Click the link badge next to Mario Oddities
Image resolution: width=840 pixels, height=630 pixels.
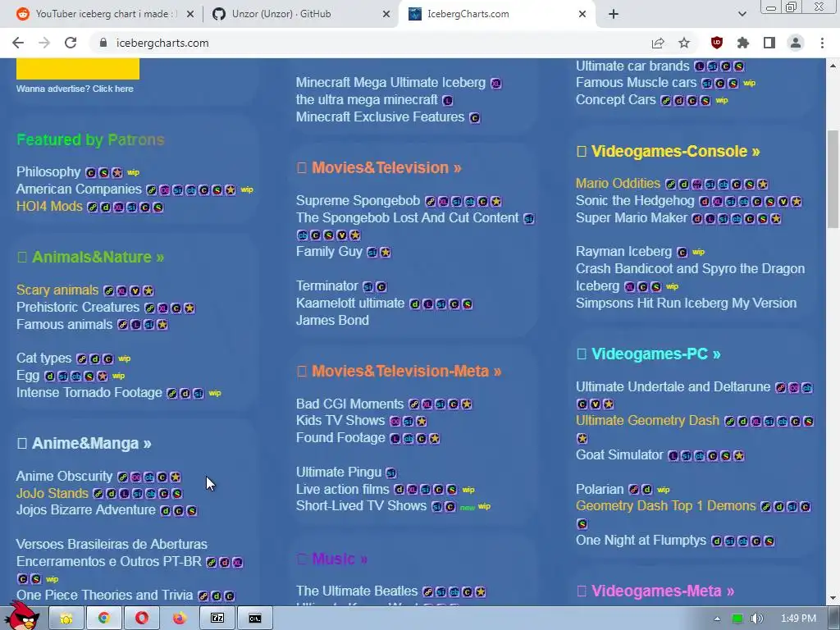point(671,185)
